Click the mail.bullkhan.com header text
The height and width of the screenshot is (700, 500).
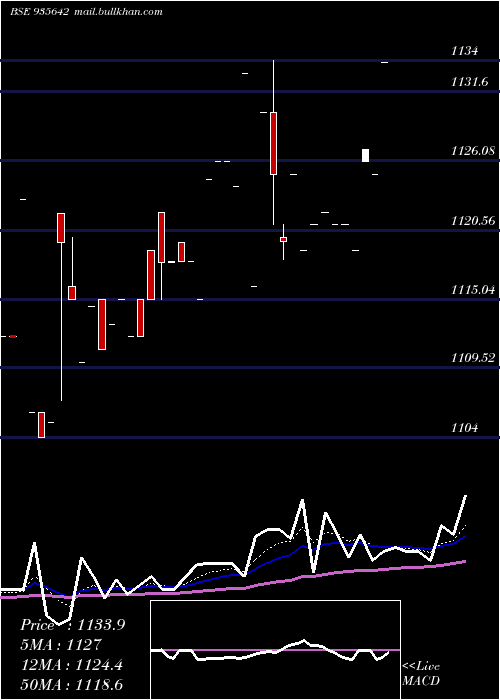click(118, 12)
